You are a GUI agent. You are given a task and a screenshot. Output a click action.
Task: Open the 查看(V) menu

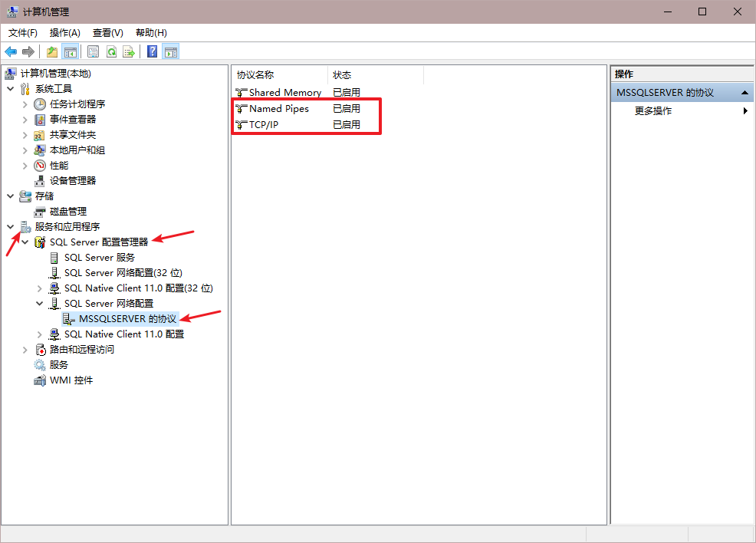(107, 33)
